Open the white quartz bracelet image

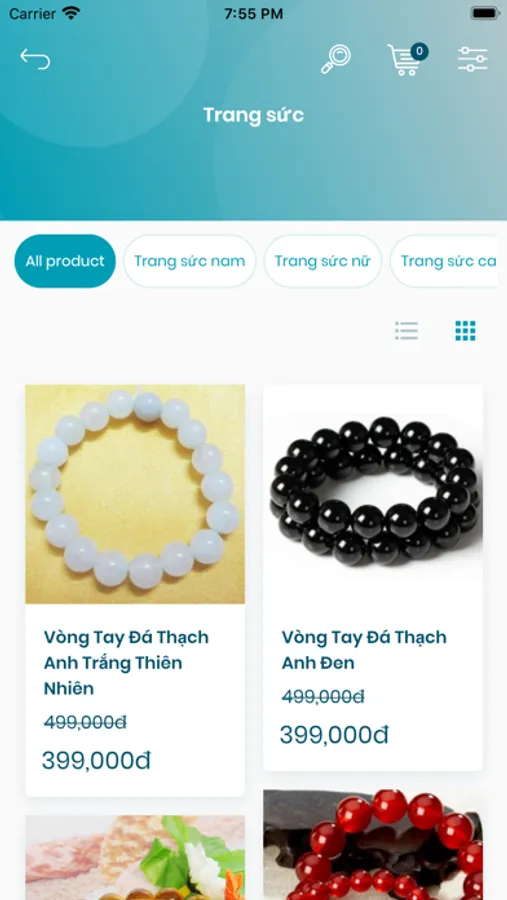click(x=135, y=494)
